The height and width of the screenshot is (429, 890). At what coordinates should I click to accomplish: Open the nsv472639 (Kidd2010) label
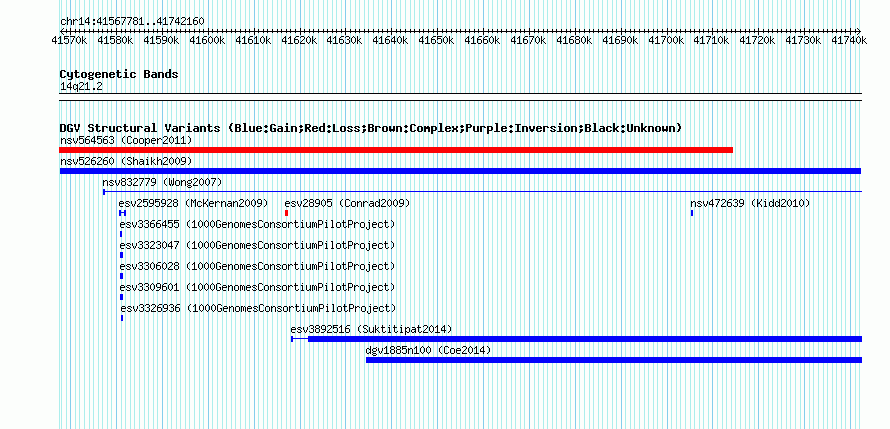pos(750,203)
